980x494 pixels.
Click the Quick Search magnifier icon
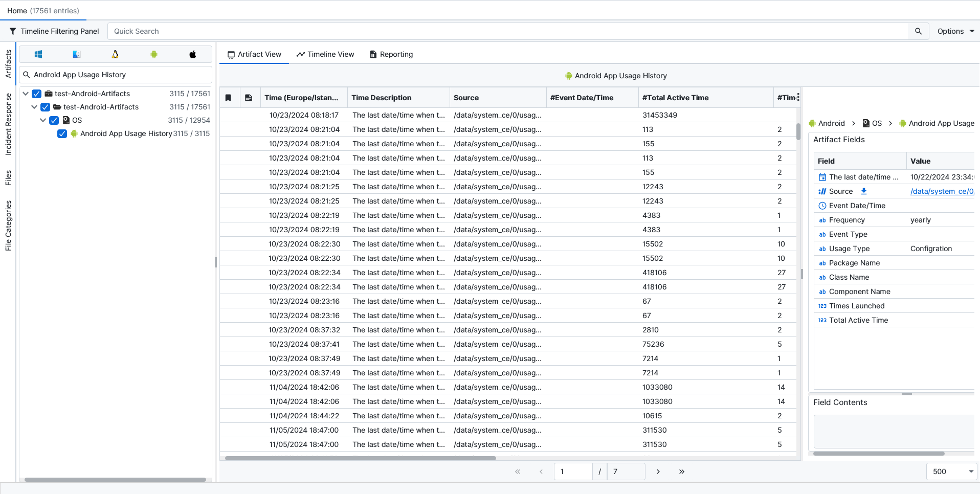click(918, 31)
